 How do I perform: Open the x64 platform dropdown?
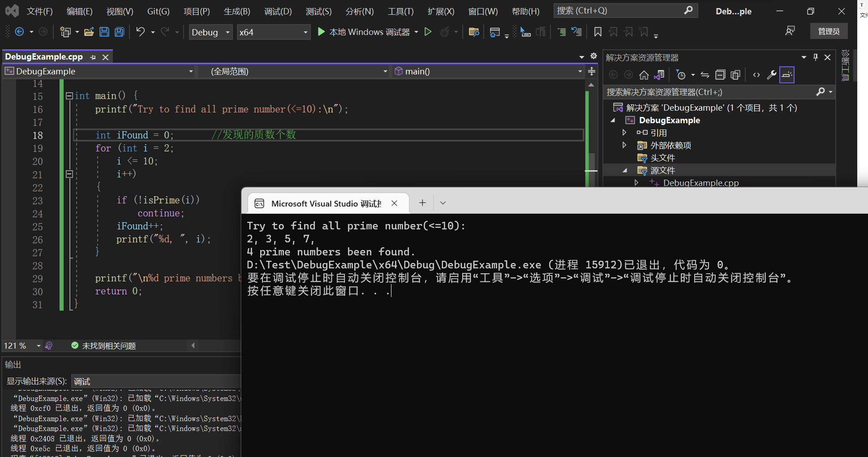274,32
